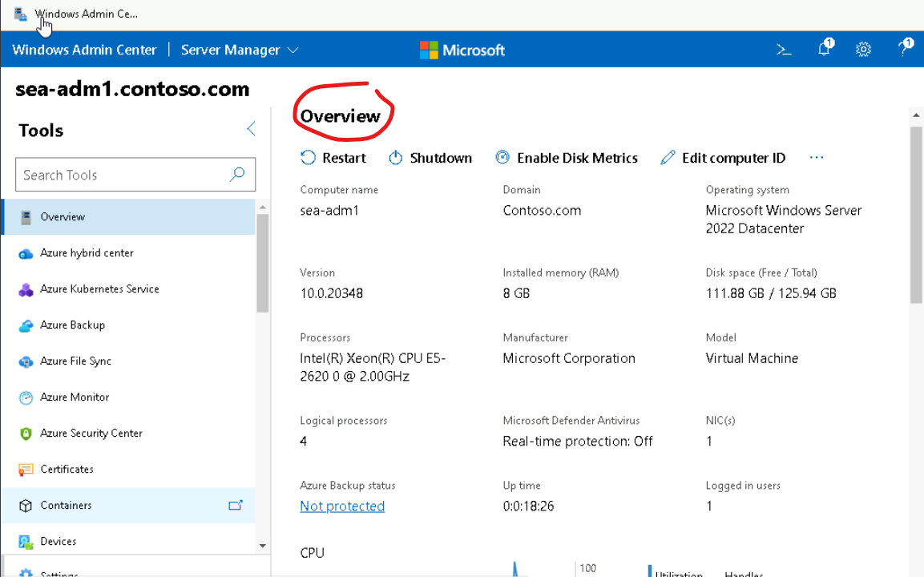
Task: Focus the Search Tools input field
Action: 135,175
